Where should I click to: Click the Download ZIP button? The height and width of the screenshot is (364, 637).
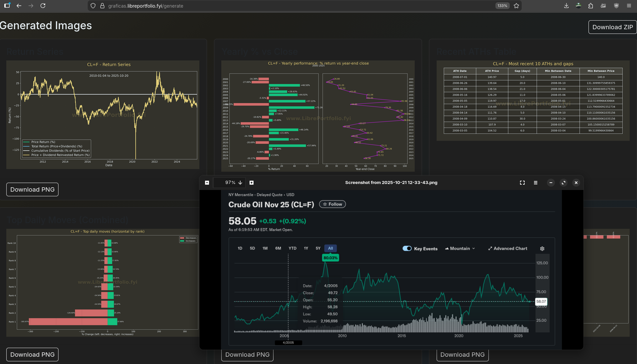[612, 27]
